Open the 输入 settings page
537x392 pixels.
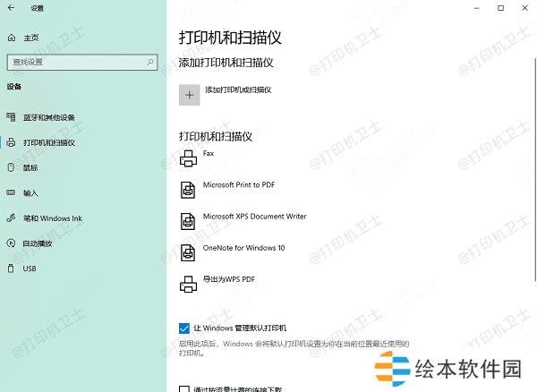click(30, 193)
